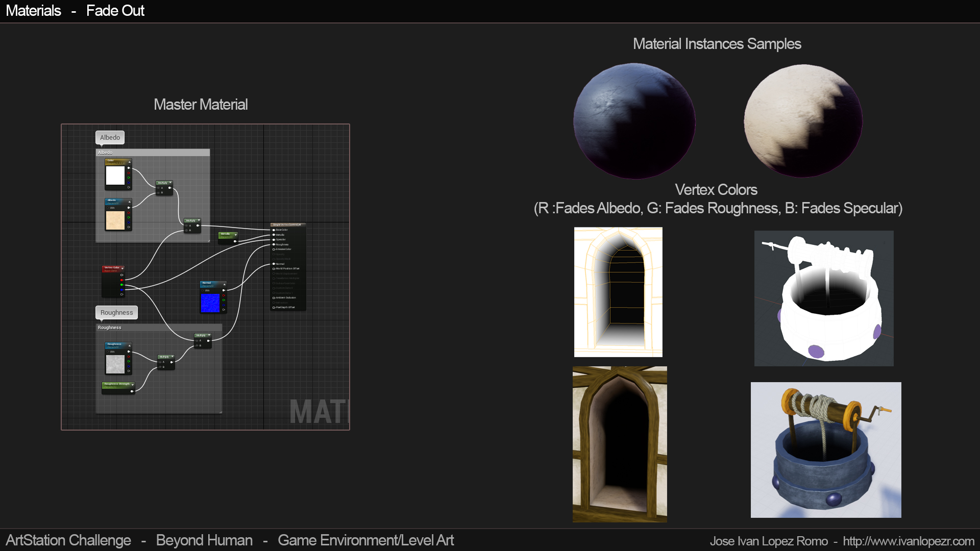Viewport: 980px width, 551px height.
Task: Click the 'Material Instances Samples' heading
Action: (717, 44)
